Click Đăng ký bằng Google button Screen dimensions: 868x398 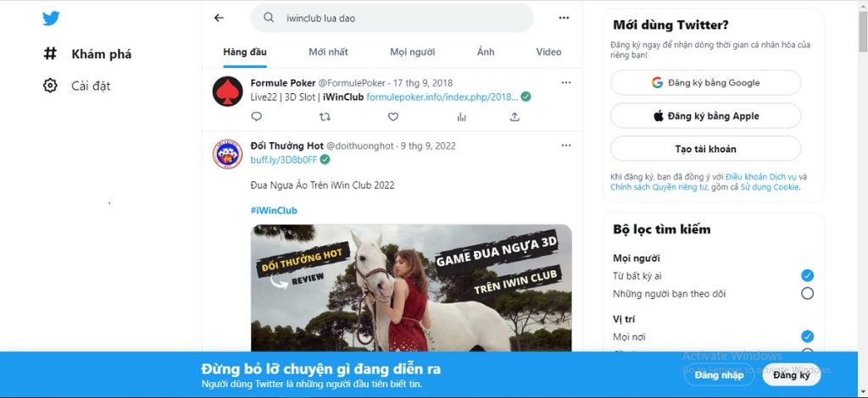(705, 83)
